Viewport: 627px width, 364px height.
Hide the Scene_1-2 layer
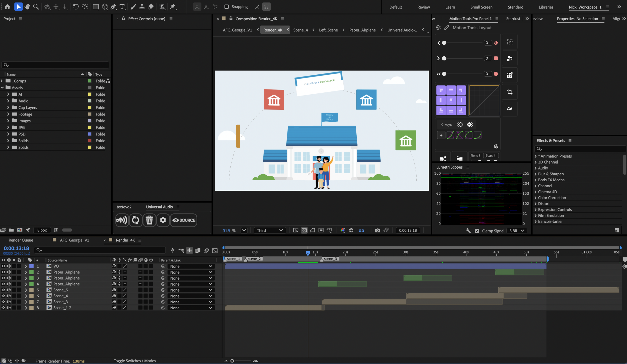(3, 308)
